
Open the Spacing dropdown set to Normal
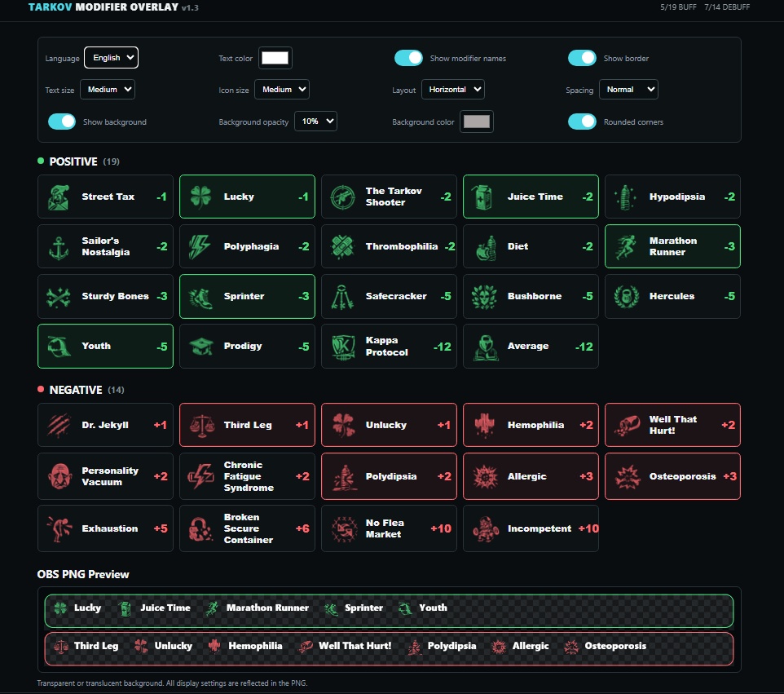pos(628,90)
